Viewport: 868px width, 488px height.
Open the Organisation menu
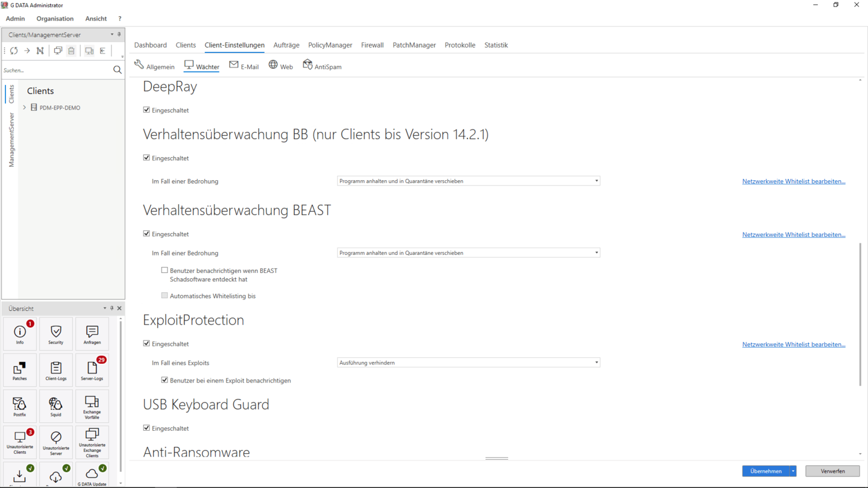coord(55,19)
